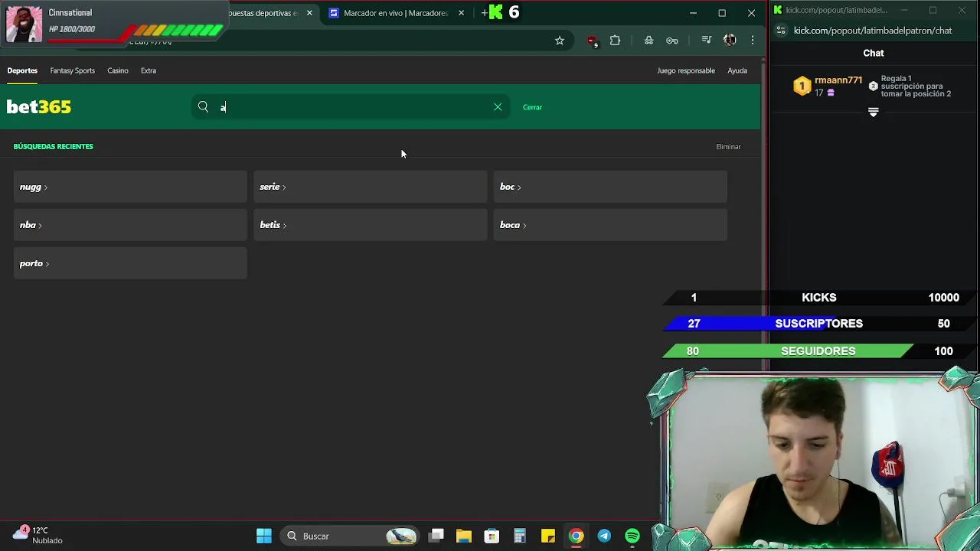The width and height of the screenshot is (980, 551).
Task: Open recent search 'betis'
Action: click(x=370, y=225)
